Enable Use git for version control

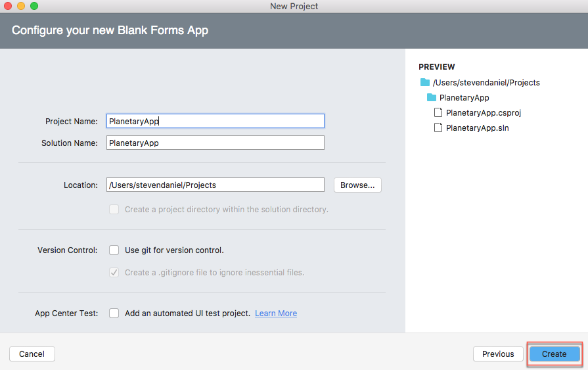tap(114, 250)
